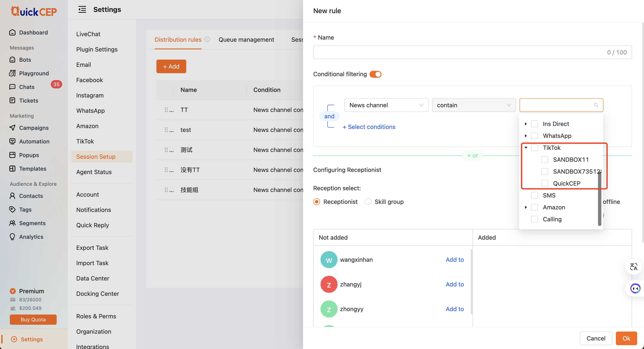644x349 pixels.
Task: Open LiveChat settings menu item
Action: pyautogui.click(x=88, y=34)
